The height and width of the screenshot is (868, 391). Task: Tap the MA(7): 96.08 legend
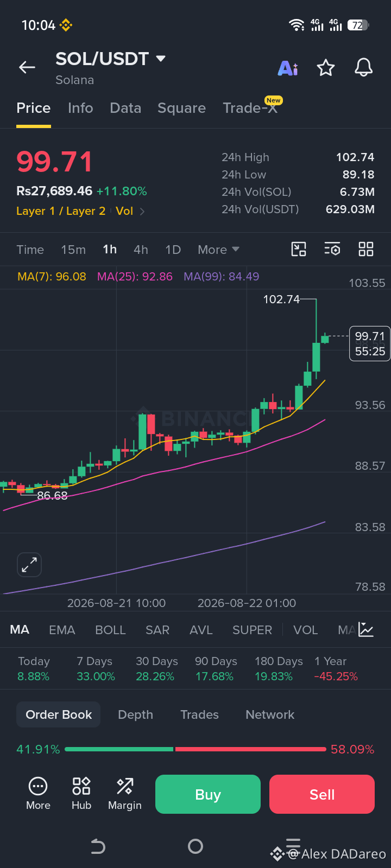point(52,277)
